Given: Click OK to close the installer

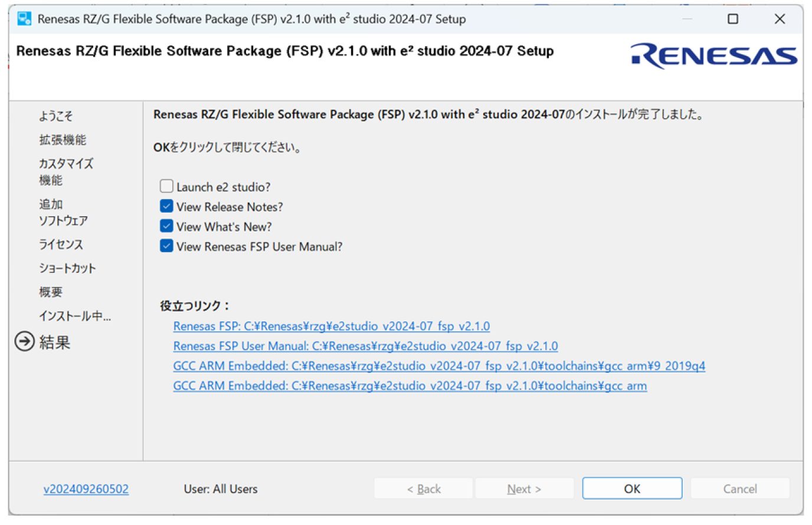Looking at the screenshot, I should (x=632, y=488).
